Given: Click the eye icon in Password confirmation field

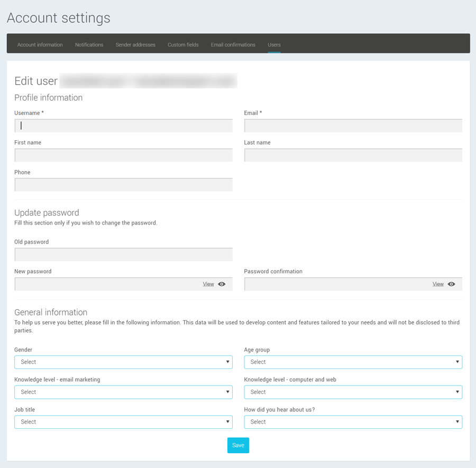Looking at the screenshot, I should pos(451,284).
